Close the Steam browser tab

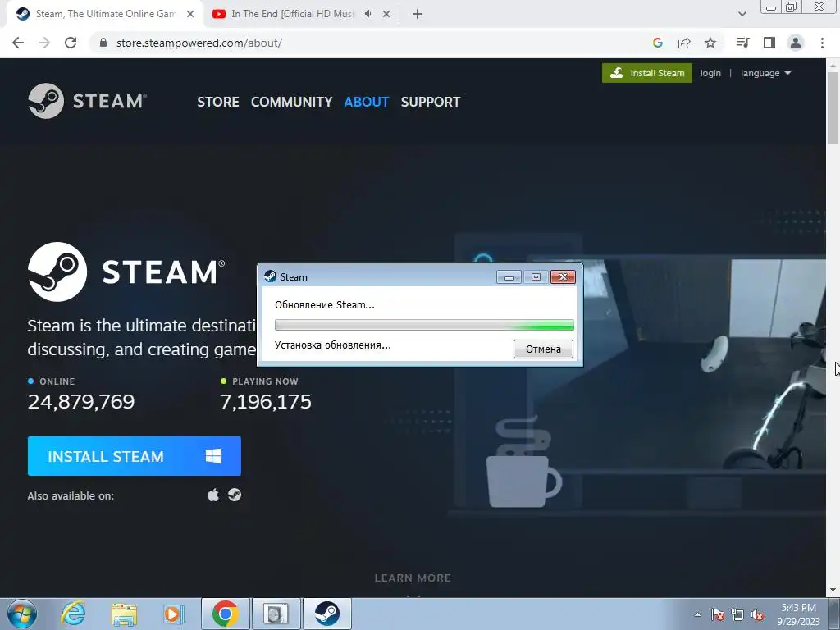(x=190, y=15)
